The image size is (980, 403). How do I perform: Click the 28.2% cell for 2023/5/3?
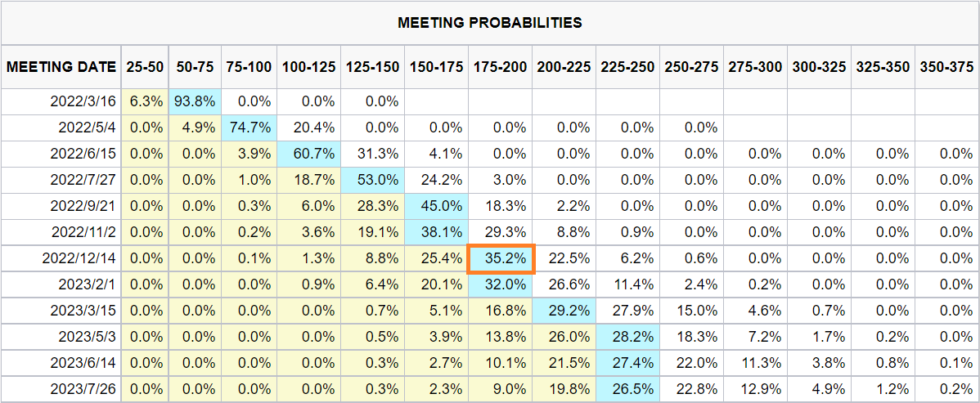pos(627,338)
